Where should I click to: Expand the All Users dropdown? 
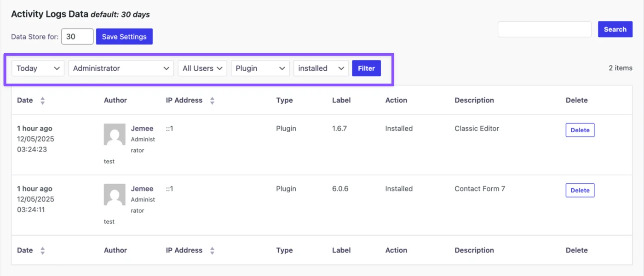(x=202, y=68)
